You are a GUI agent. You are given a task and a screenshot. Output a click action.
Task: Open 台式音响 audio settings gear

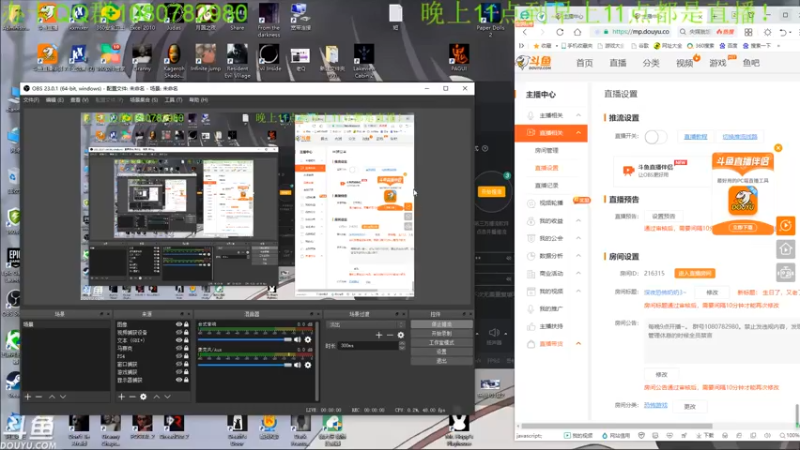point(308,339)
